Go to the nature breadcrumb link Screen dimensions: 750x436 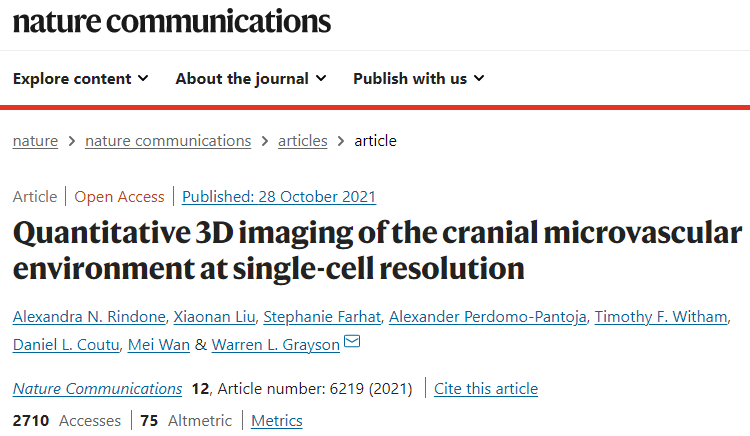tap(35, 141)
